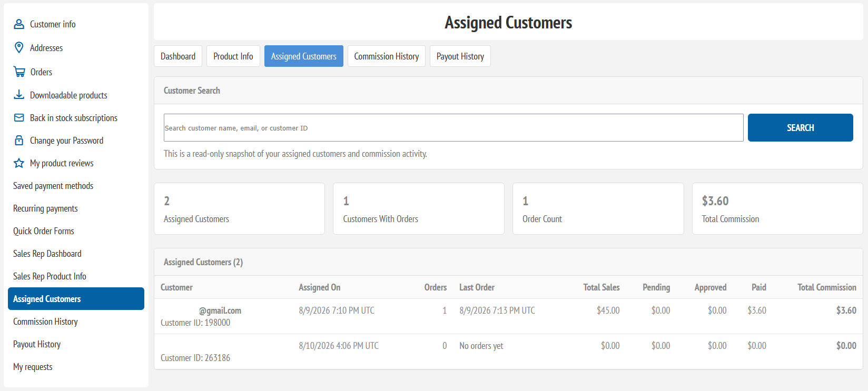Click the $3.60 paid value

point(757,310)
